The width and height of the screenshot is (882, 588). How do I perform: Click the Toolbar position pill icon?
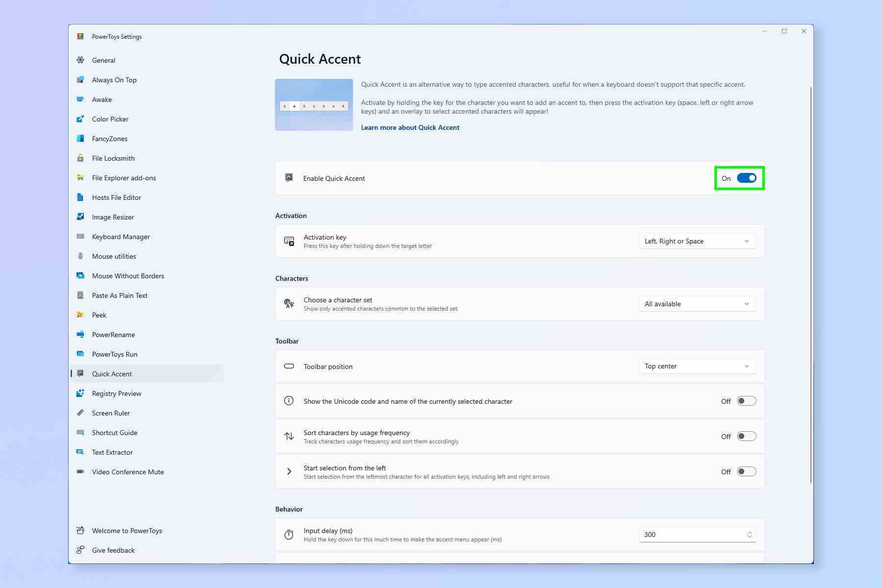[x=289, y=366]
